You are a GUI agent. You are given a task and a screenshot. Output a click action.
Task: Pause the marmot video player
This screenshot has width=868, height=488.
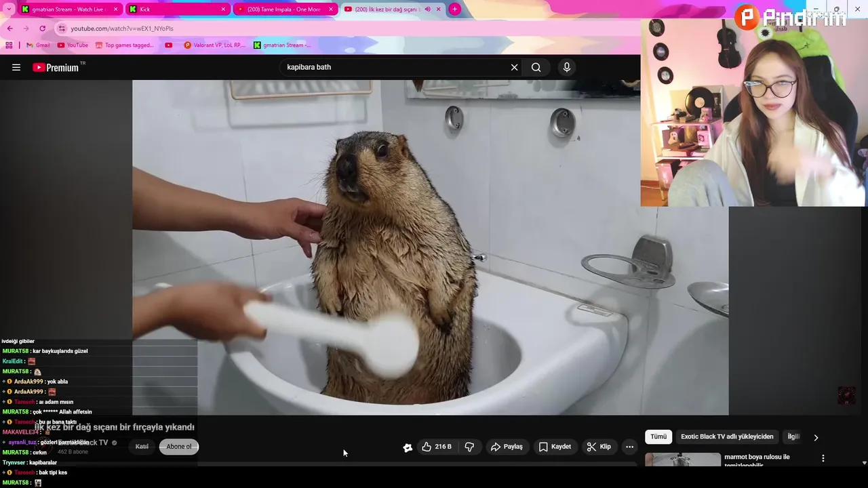click(x=430, y=247)
